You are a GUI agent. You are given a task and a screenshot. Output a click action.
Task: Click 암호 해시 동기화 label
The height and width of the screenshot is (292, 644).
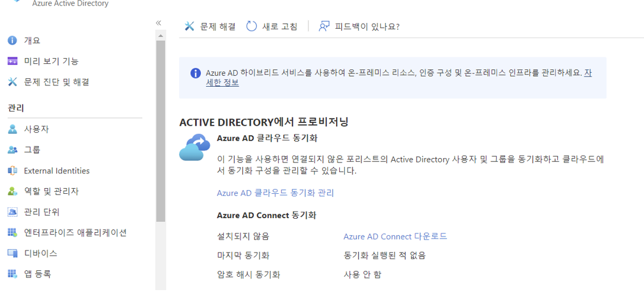[x=249, y=274]
